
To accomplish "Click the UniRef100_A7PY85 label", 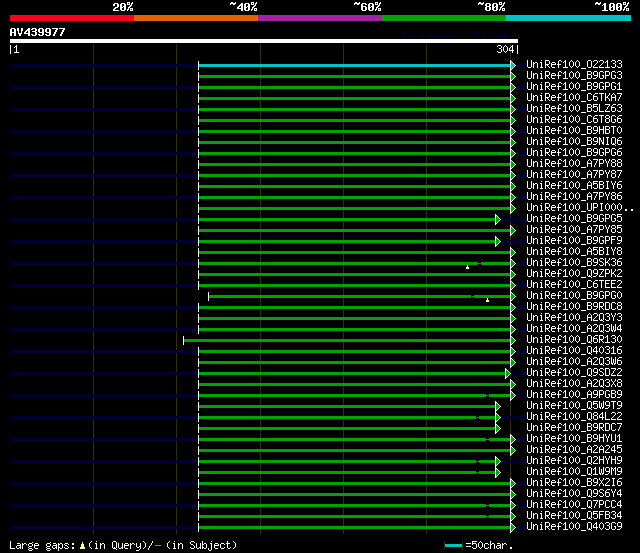I will [x=574, y=230].
